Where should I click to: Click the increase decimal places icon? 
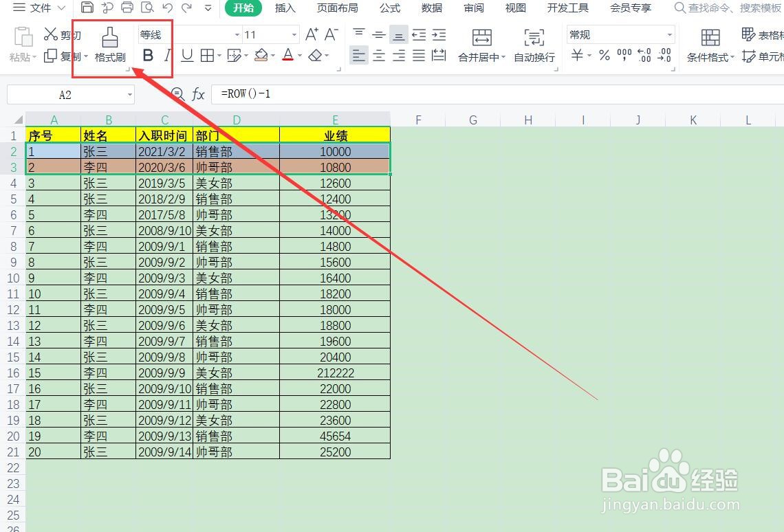click(x=644, y=55)
